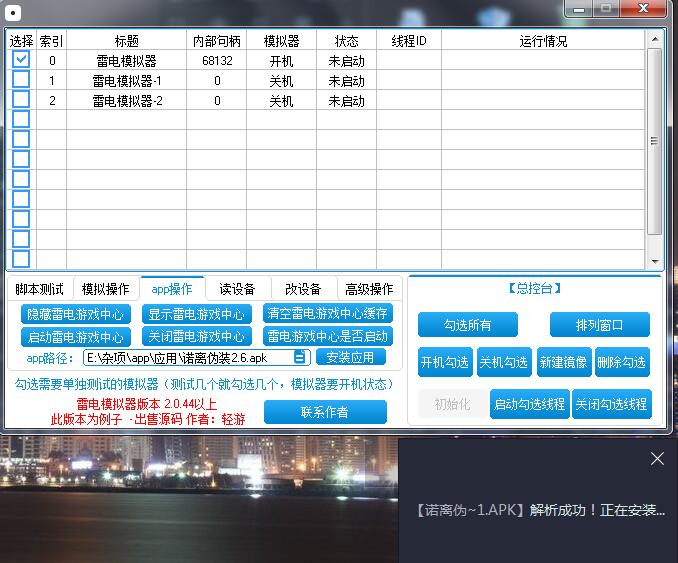Click the 线程ID column header
The width and height of the screenshot is (678, 563).
click(x=409, y=41)
